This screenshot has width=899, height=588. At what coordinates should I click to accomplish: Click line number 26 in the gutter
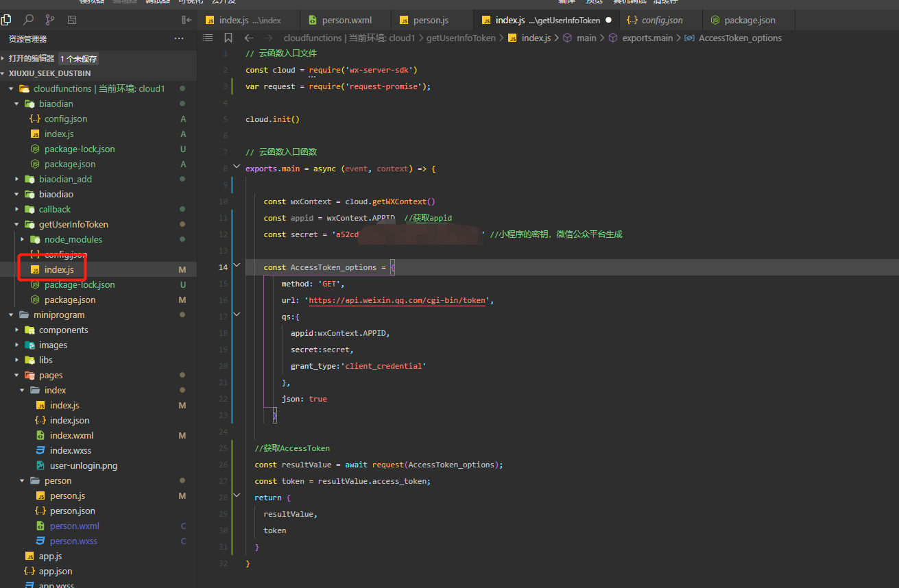(223, 465)
